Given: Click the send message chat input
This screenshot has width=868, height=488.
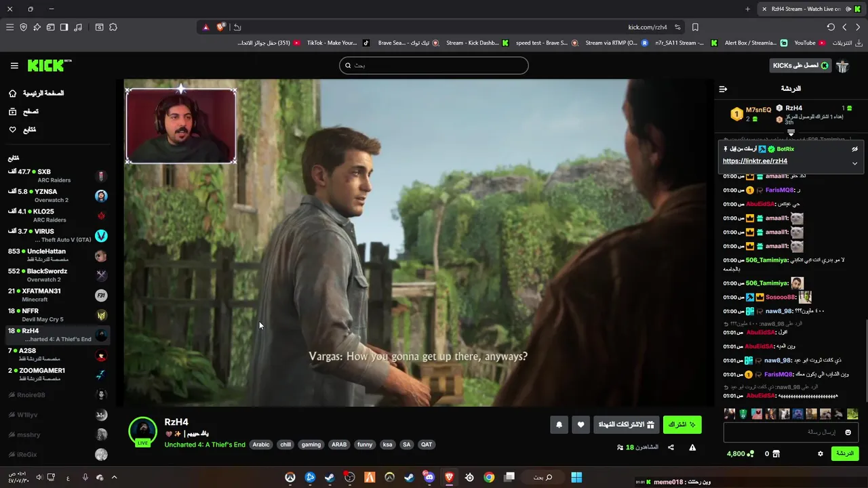Looking at the screenshot, I should (791, 432).
